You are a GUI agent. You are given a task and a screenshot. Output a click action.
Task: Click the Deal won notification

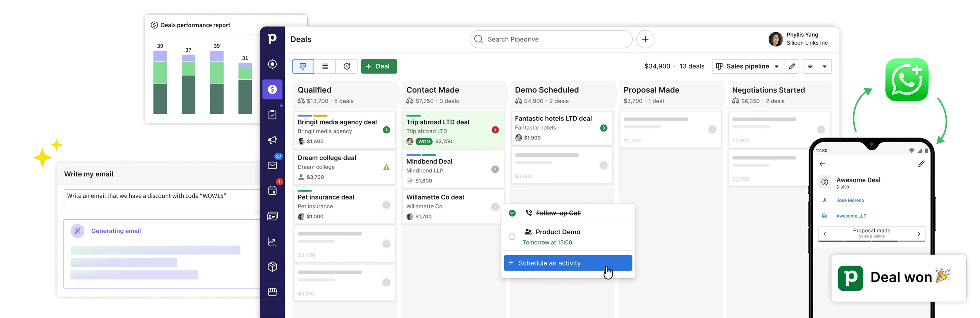(898, 278)
